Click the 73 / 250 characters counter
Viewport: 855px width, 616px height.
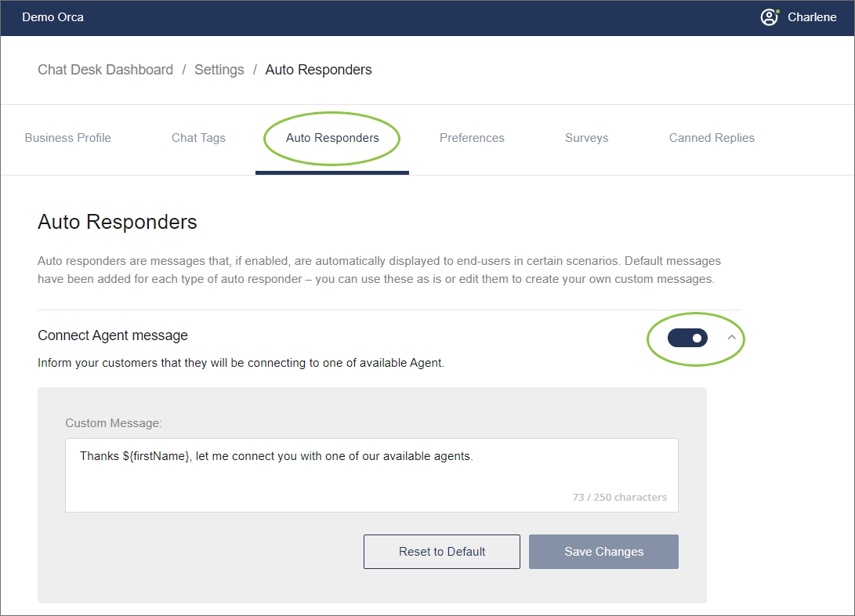[x=619, y=497]
